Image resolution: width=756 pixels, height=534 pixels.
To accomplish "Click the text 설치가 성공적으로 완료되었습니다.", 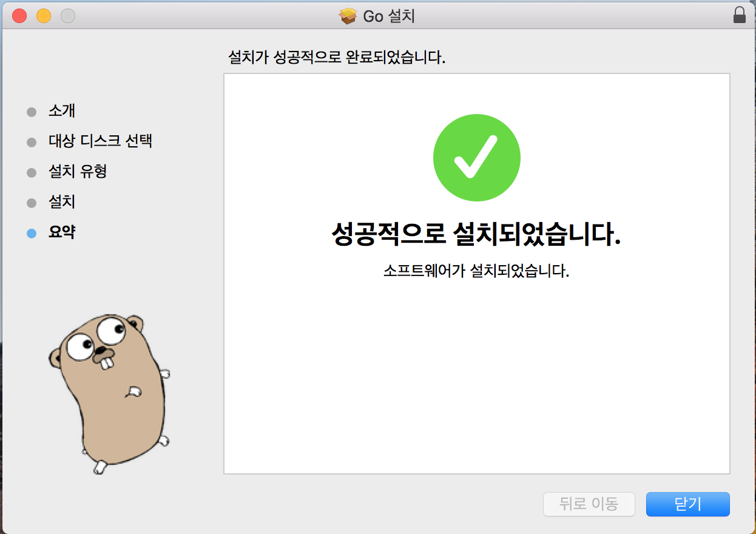I will pos(336,58).
